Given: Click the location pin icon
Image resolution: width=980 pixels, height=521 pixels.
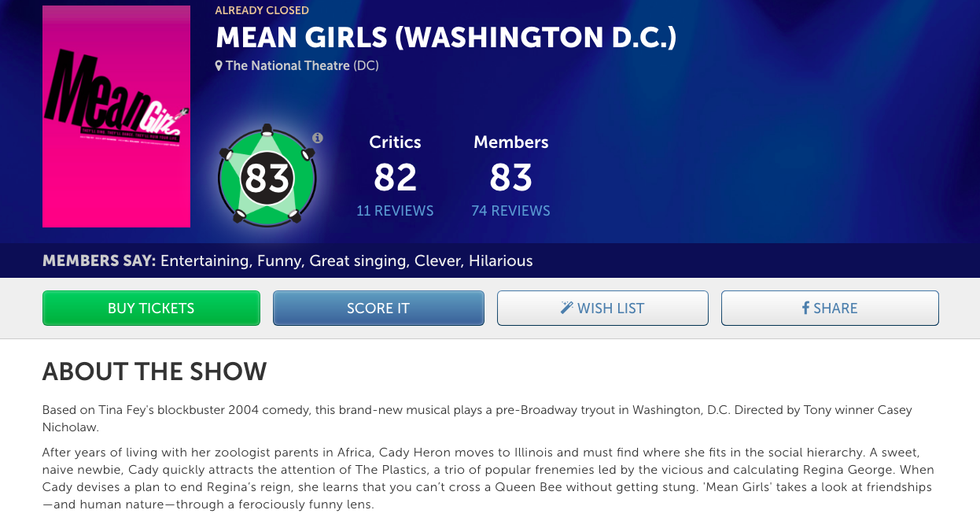Looking at the screenshot, I should (x=219, y=66).
